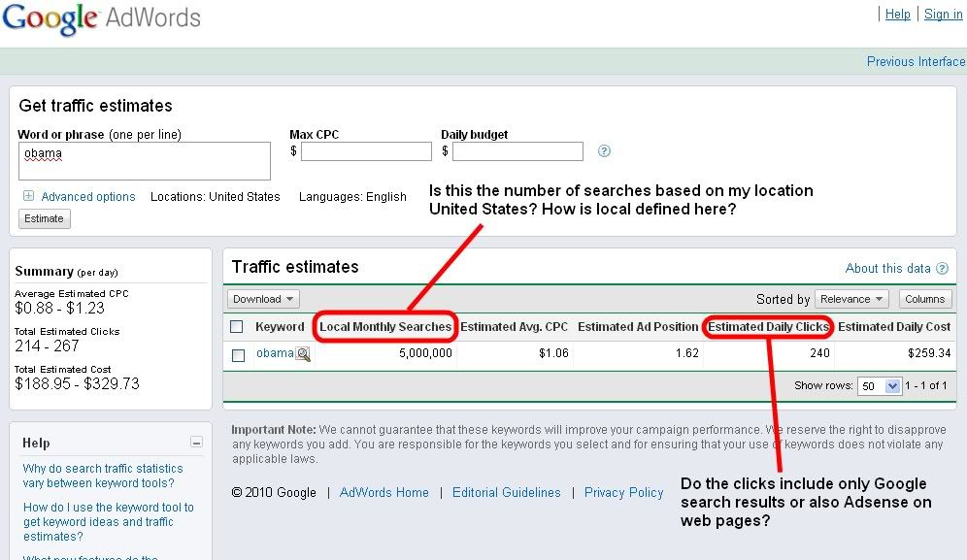The height and width of the screenshot is (560, 967).
Task: Expand Advanced options plus icon
Action: (x=28, y=196)
